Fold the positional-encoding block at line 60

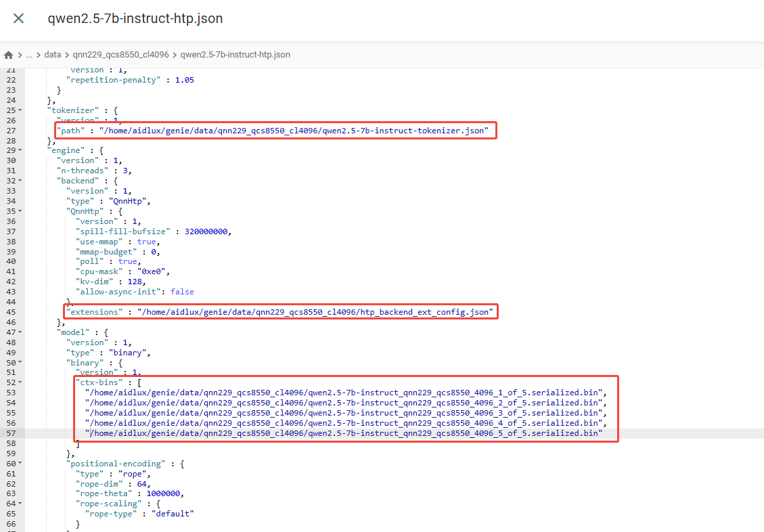[20, 464]
